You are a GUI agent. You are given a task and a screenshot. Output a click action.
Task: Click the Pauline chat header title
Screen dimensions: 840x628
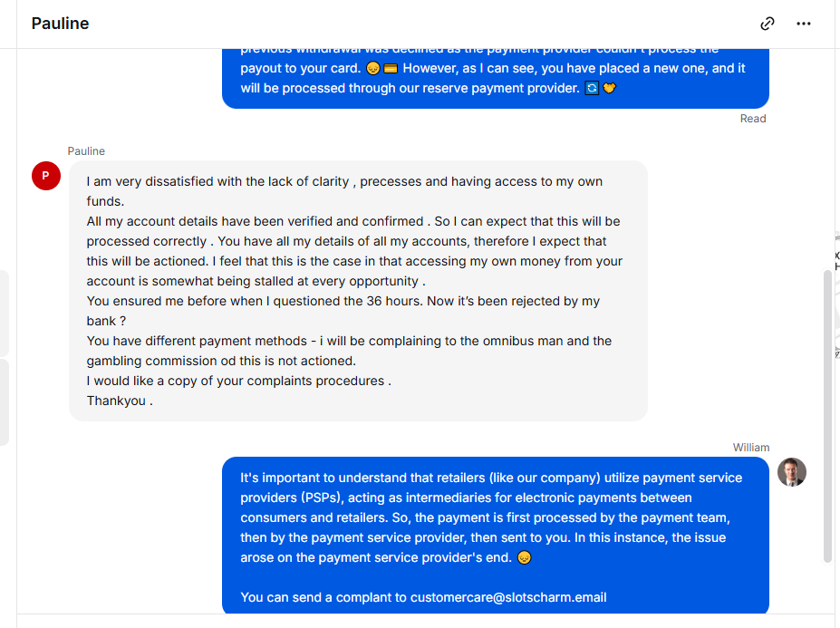[60, 24]
